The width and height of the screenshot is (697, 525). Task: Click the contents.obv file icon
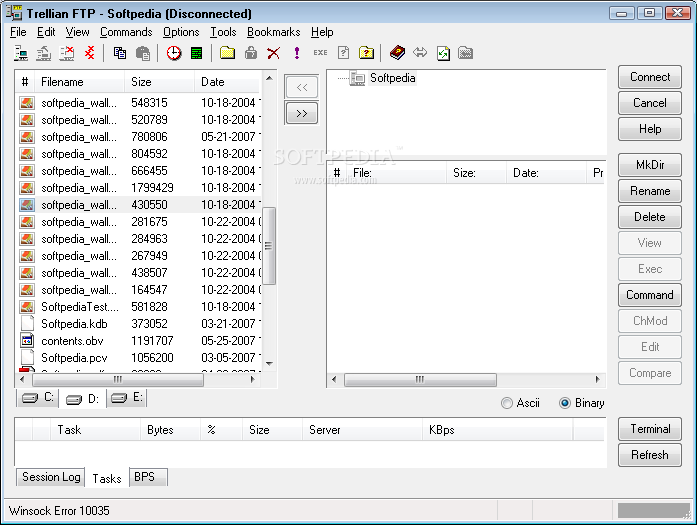pos(27,341)
